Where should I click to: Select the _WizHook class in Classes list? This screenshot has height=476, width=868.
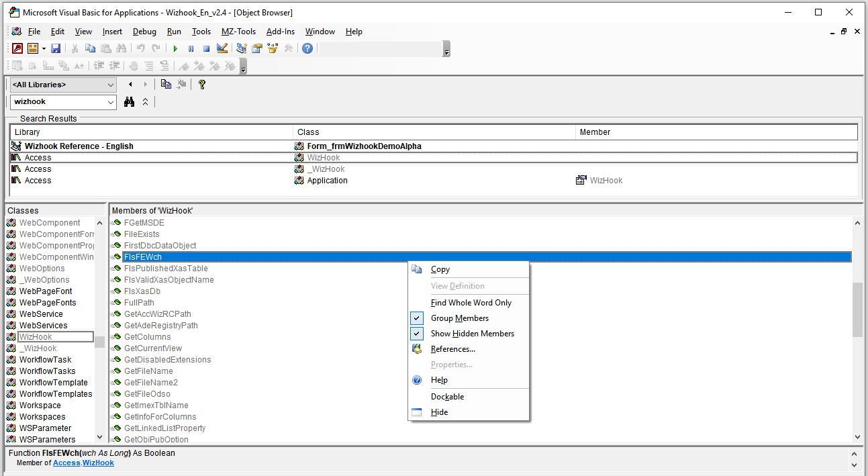pos(38,348)
